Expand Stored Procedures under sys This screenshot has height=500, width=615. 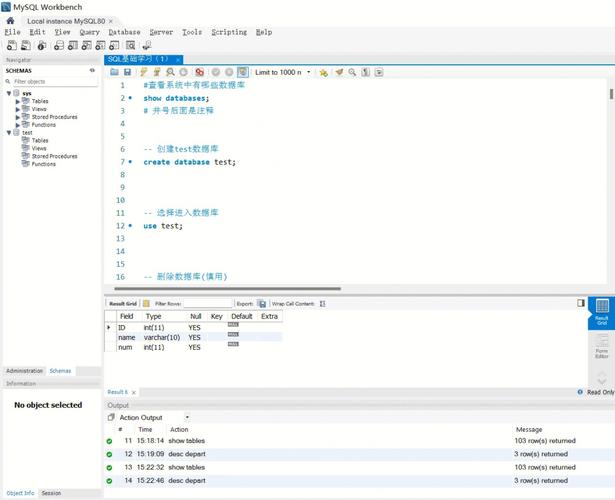click(18, 117)
